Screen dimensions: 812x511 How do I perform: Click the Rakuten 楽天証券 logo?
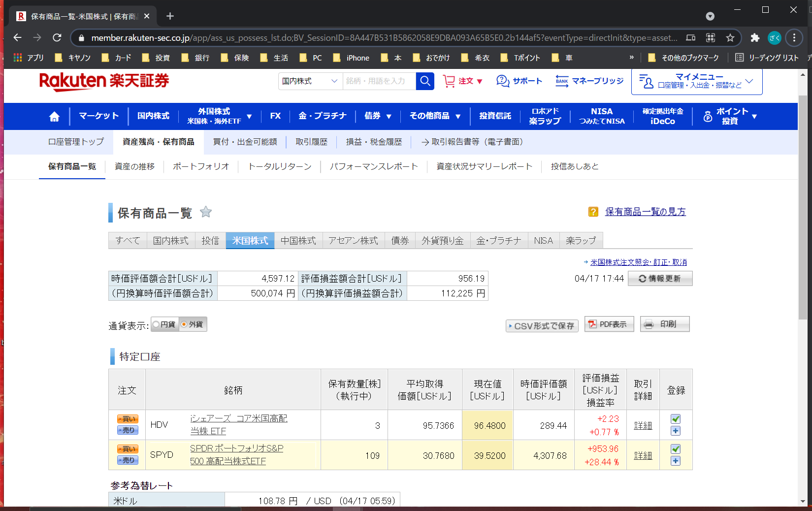click(x=104, y=81)
